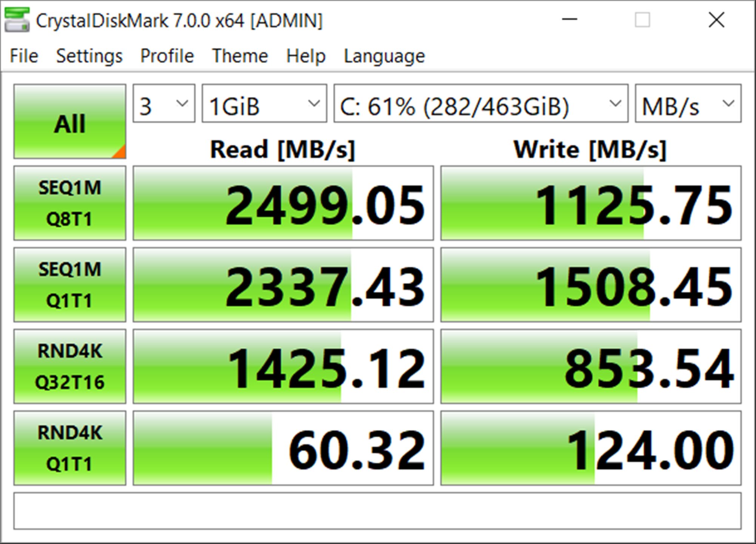This screenshot has width=756, height=544.
Task: Start the SEQ1M Q1T1 test
Action: pos(70,284)
